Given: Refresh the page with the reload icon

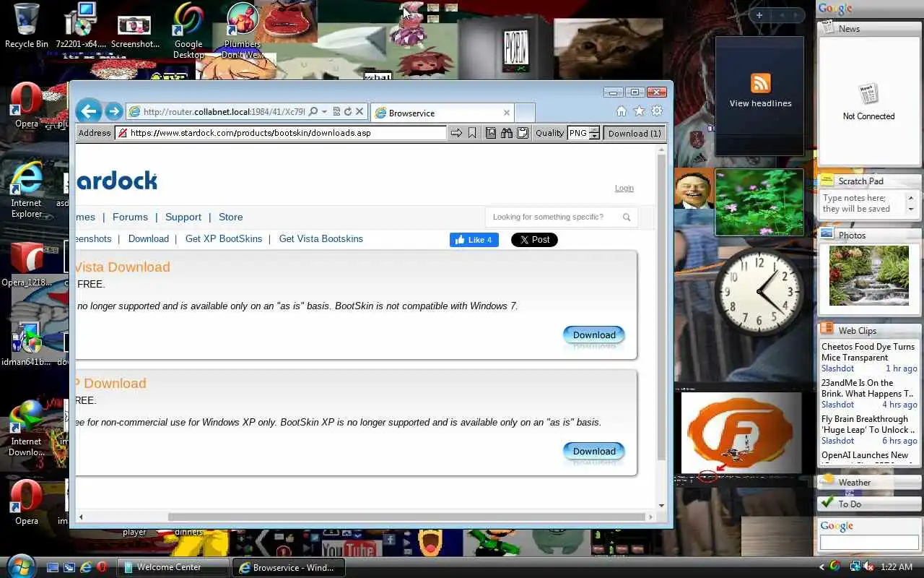Looking at the screenshot, I should click(x=347, y=112).
